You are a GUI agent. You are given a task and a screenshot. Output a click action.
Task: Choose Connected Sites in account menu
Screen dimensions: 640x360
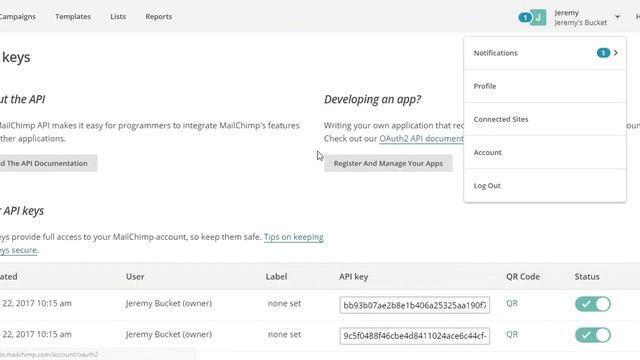[545, 119]
